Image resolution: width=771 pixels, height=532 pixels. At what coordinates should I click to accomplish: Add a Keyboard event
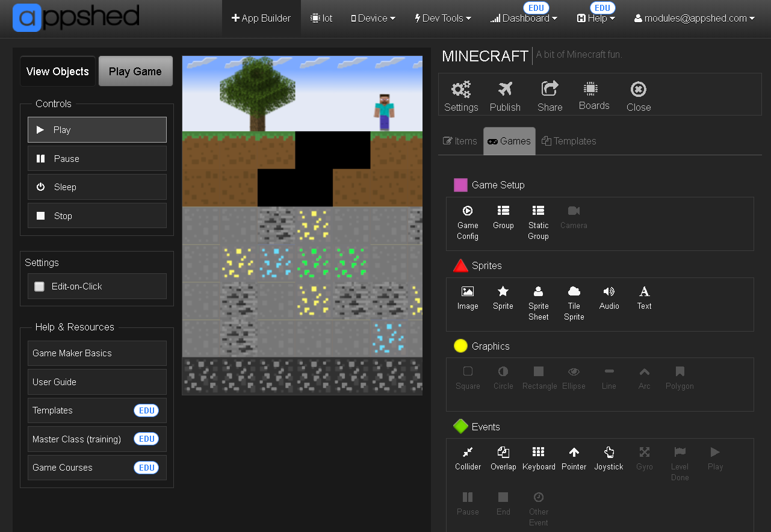539,459
